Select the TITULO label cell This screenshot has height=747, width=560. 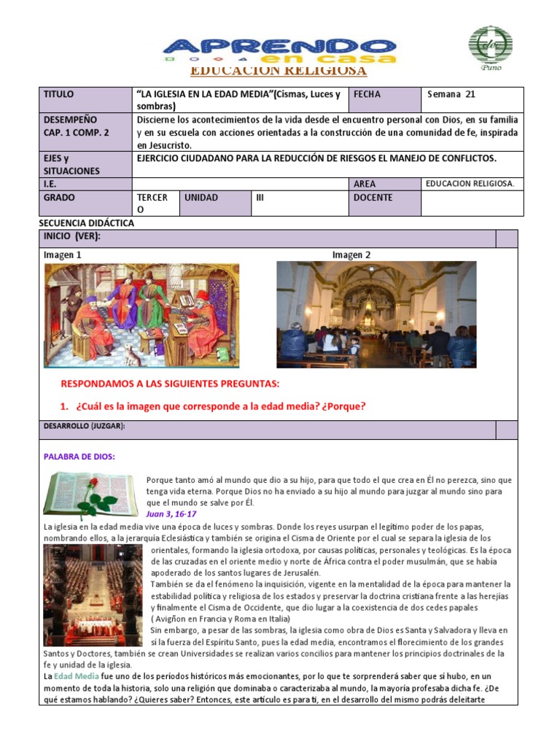tap(86, 99)
